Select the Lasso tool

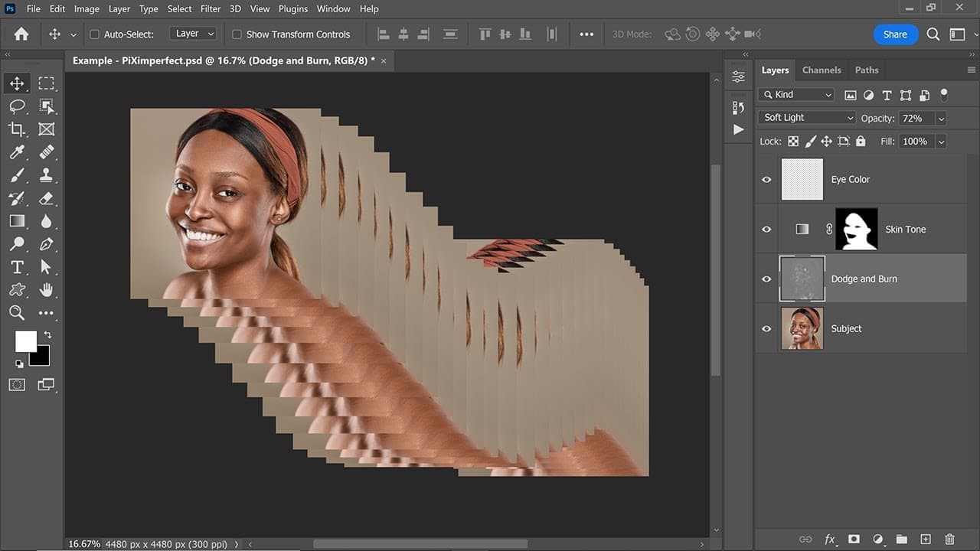[17, 106]
